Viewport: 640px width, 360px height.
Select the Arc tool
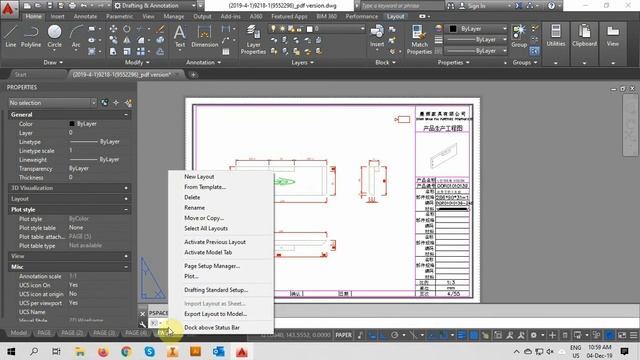click(76, 36)
